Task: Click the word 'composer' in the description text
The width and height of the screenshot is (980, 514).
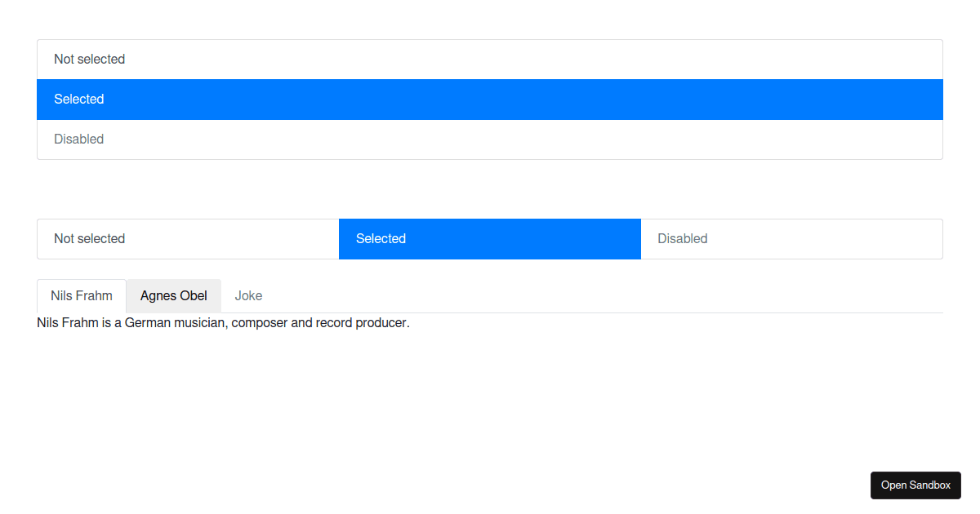Action: tap(260, 323)
